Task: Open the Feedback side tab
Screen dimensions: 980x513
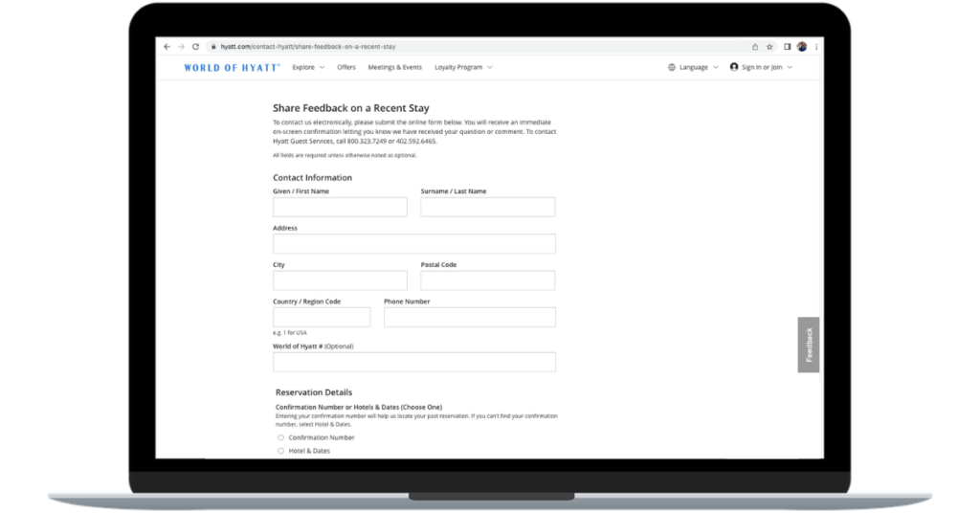Action: (809, 345)
